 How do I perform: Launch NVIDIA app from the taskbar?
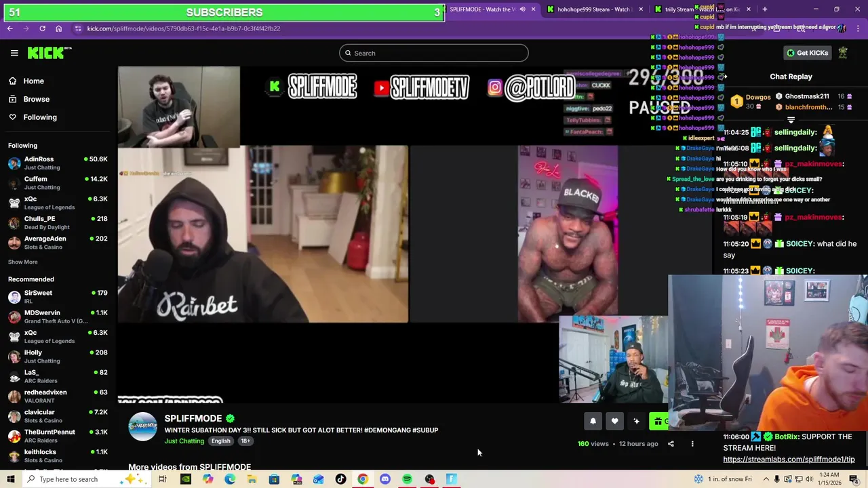click(x=185, y=479)
